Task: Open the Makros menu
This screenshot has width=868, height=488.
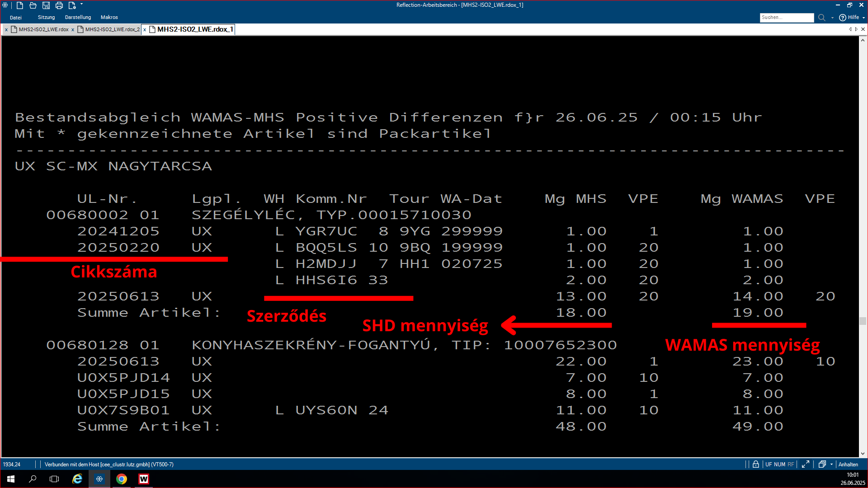Action: [109, 17]
